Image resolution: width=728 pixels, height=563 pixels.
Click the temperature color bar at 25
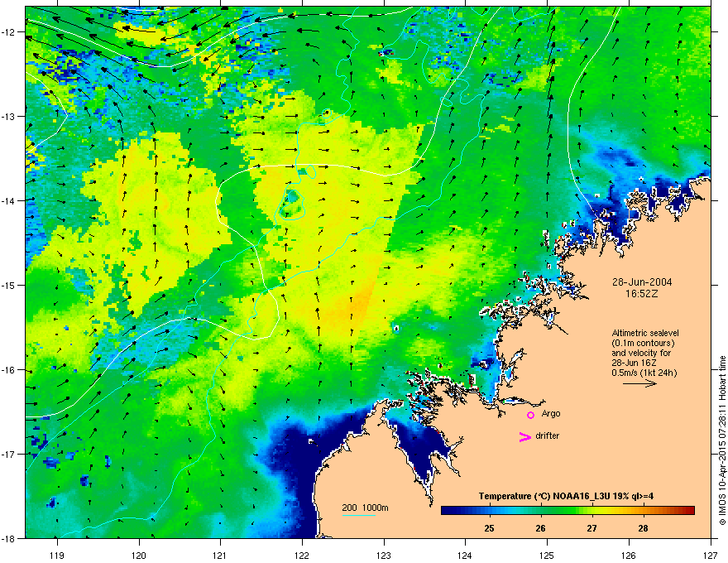pos(490,511)
